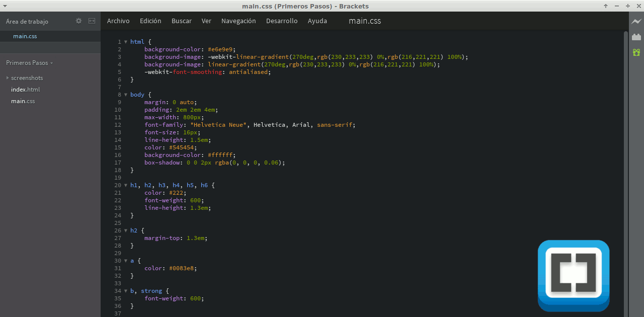This screenshot has height=317, width=644.
Task: Open the Extension Manager brick icon
Action: pyautogui.click(x=636, y=37)
